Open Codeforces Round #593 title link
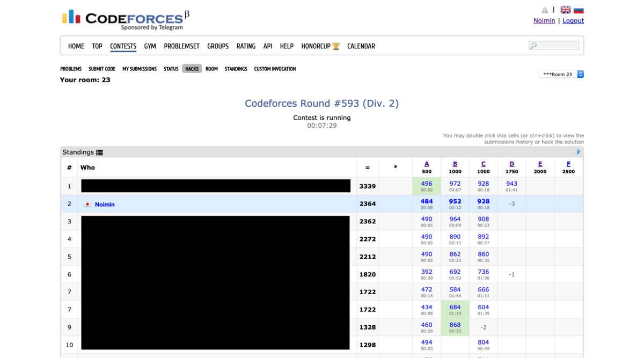Image resolution: width=644 pixels, height=358 pixels. coord(322,103)
